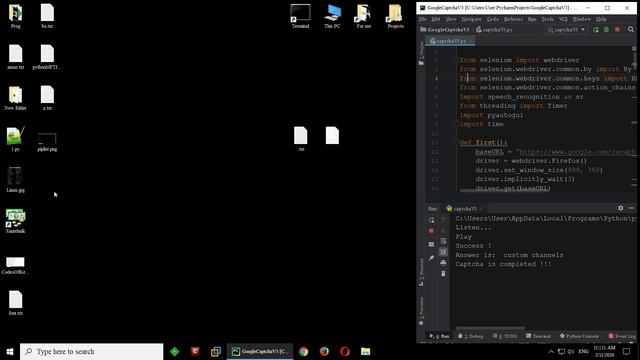Select the Terminal desktop shortcut
This screenshot has height=360, width=640.
[300, 16]
